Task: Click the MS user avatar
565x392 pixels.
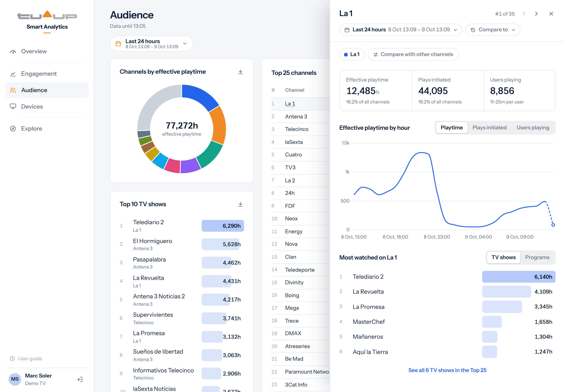Action: (x=15, y=379)
